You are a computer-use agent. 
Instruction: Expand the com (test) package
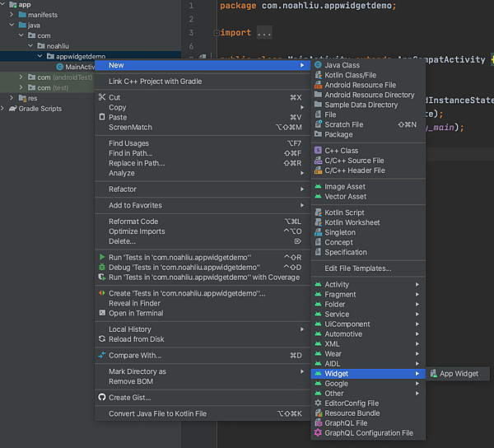click(21, 87)
